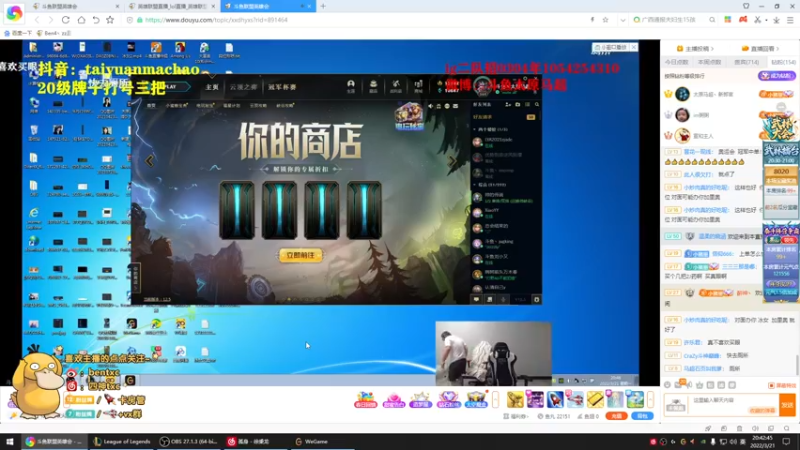The image size is (800, 450).
Task: Go to next banner with right arrow
Action: pos(452,161)
